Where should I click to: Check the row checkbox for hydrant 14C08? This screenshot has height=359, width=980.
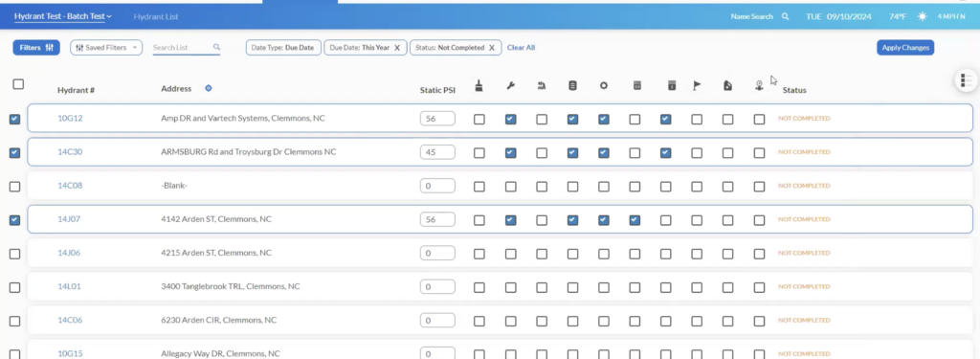point(15,187)
